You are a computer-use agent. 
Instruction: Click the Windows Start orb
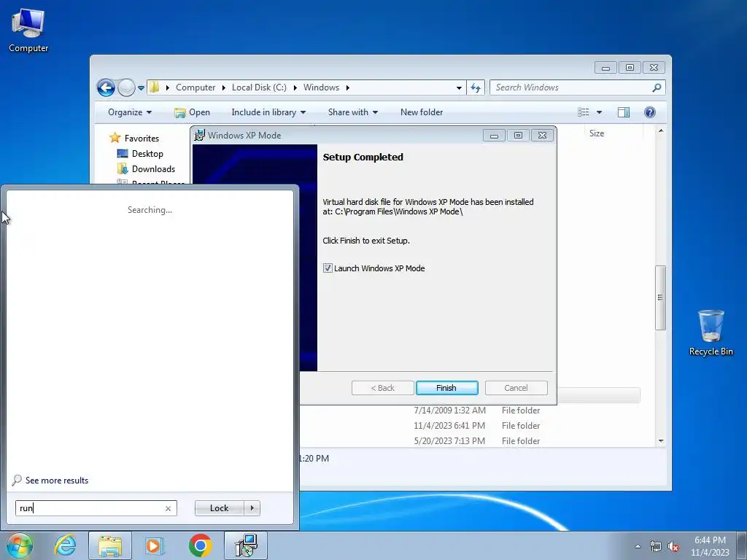coord(19,545)
